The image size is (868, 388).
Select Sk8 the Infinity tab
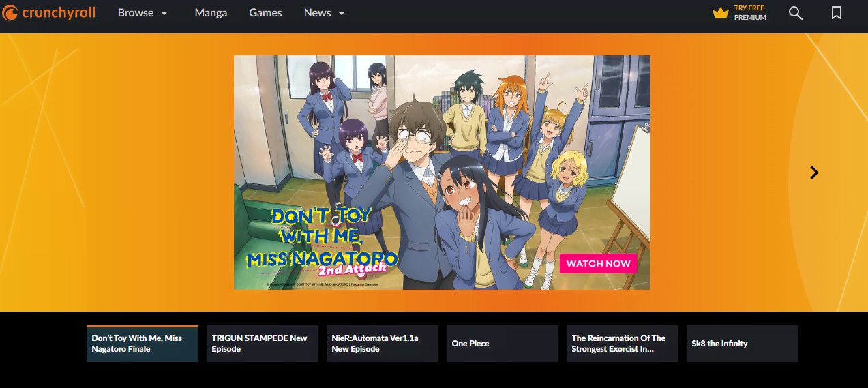743,344
